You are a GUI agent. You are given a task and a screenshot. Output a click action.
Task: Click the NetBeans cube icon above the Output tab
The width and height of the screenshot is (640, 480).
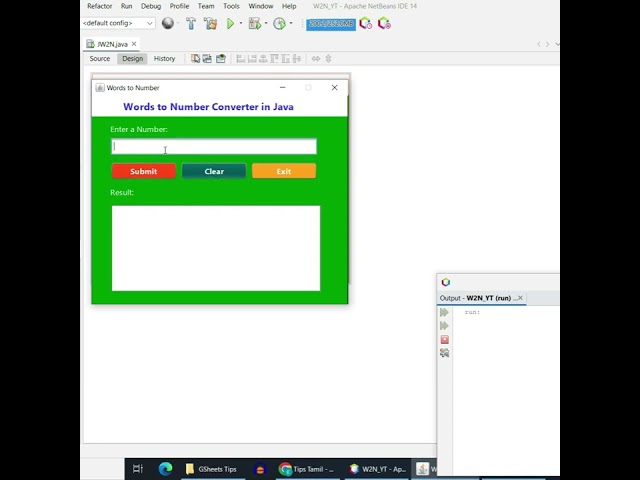446,282
